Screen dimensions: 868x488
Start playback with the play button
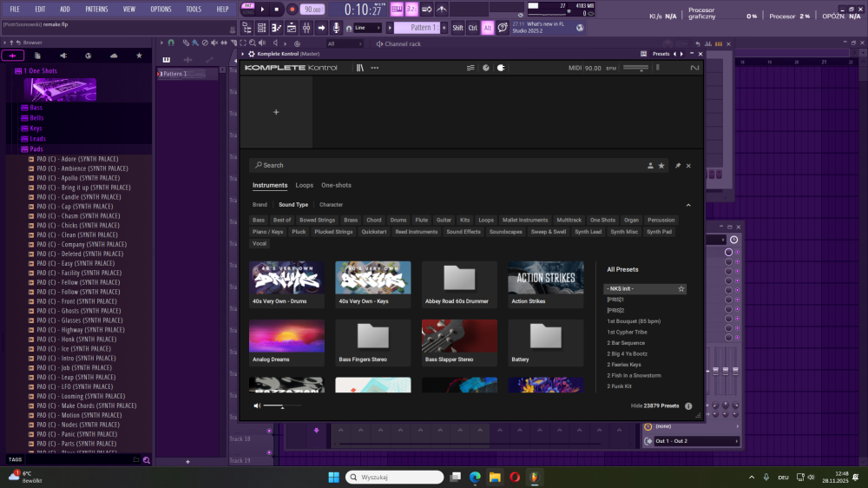pos(262,10)
